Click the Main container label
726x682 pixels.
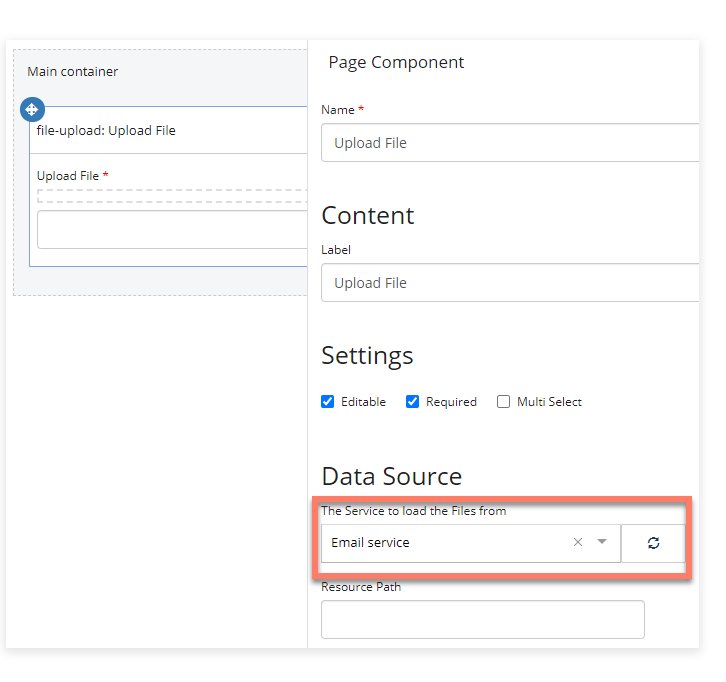73,72
